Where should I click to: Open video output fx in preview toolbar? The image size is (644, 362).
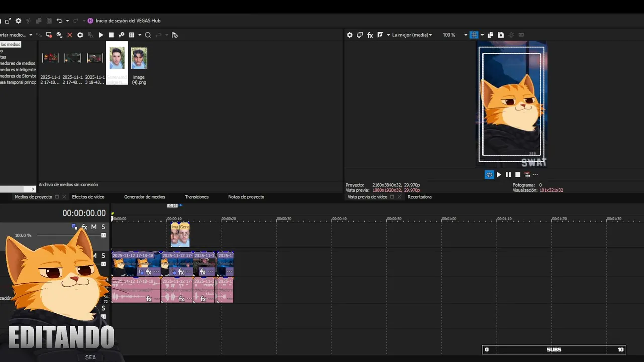(x=370, y=35)
